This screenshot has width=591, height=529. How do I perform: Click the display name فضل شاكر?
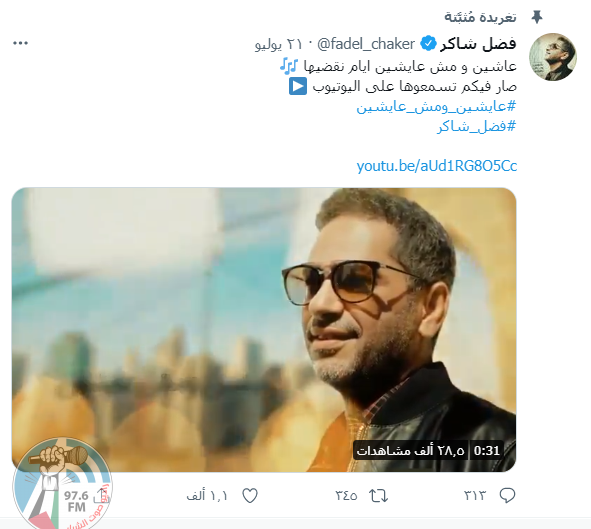tap(478, 44)
